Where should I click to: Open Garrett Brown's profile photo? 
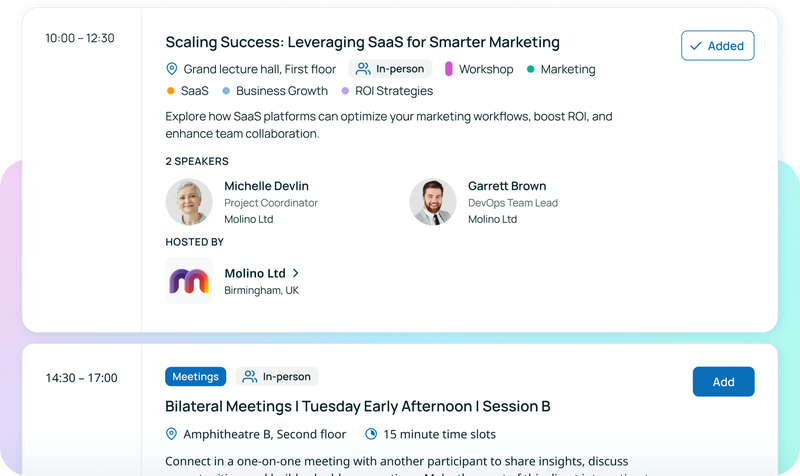pos(433,202)
